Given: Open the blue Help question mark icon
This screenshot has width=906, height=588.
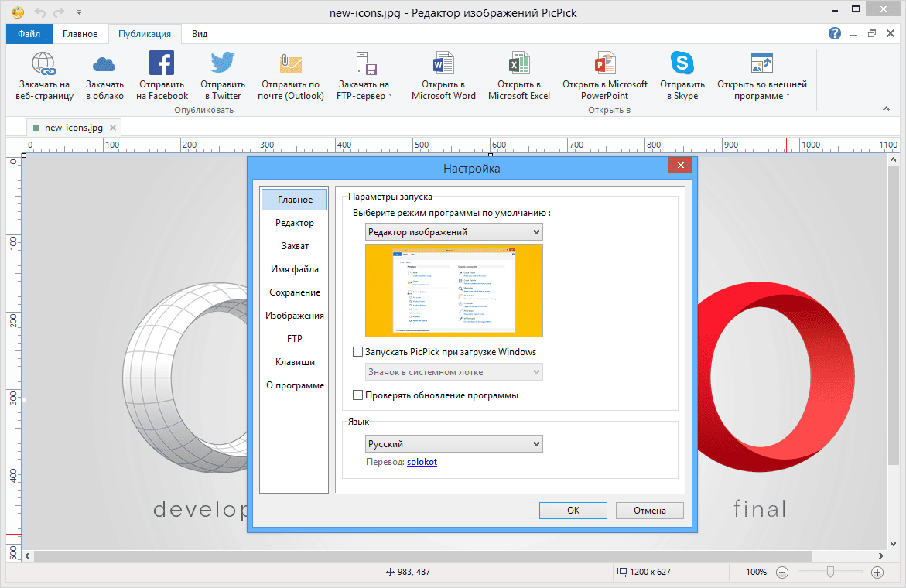Looking at the screenshot, I should point(834,33).
